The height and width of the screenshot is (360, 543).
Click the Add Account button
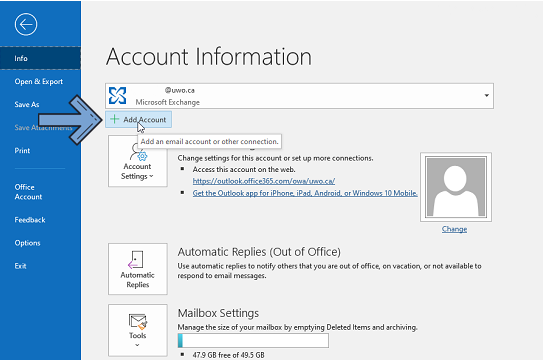(x=139, y=119)
